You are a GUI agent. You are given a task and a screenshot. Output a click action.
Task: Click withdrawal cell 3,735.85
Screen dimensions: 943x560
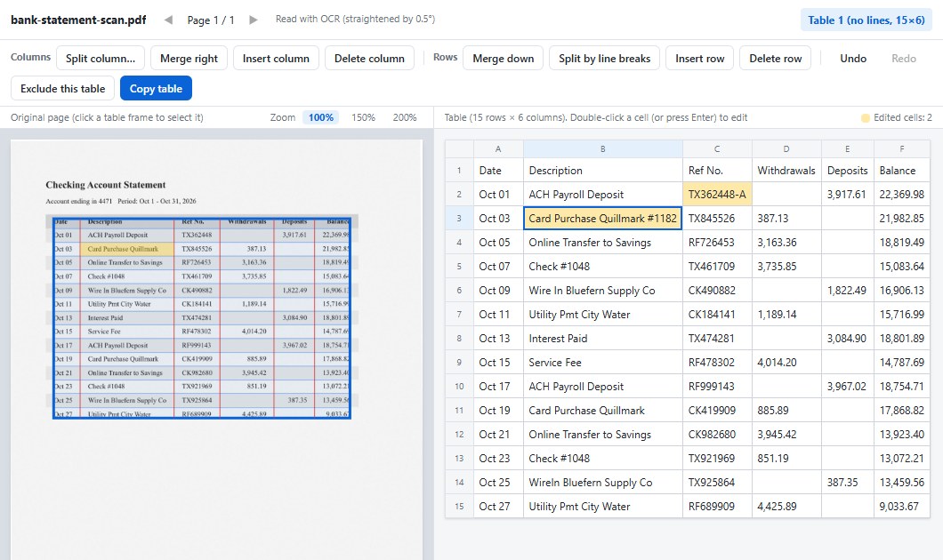pyautogui.click(x=786, y=266)
